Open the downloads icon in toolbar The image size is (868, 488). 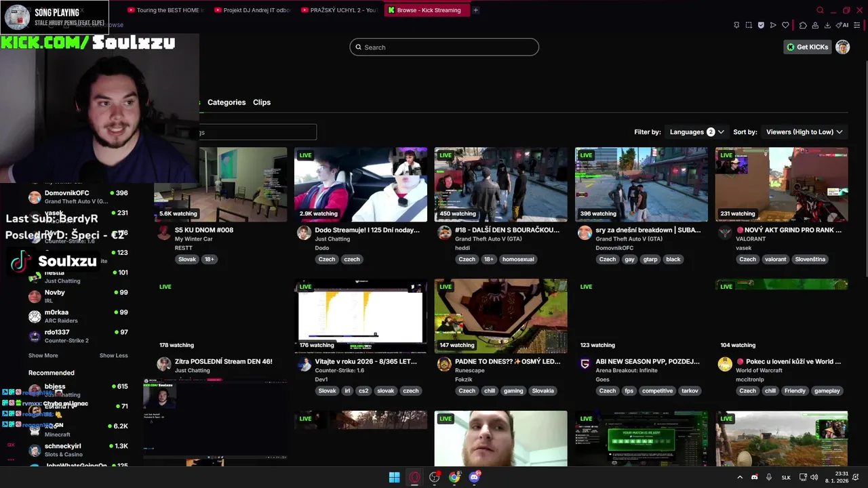click(827, 25)
